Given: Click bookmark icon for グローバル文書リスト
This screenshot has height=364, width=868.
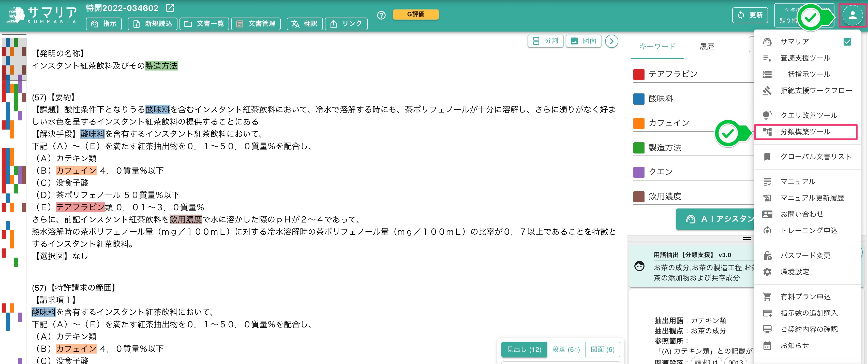Looking at the screenshot, I should tap(767, 157).
